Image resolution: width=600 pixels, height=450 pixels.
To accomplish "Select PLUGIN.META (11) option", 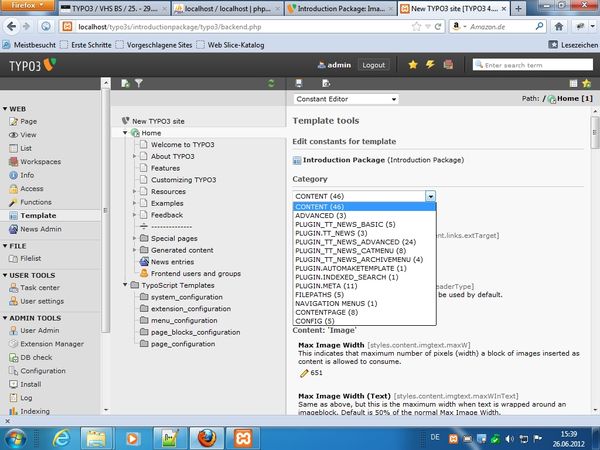I will (364, 286).
